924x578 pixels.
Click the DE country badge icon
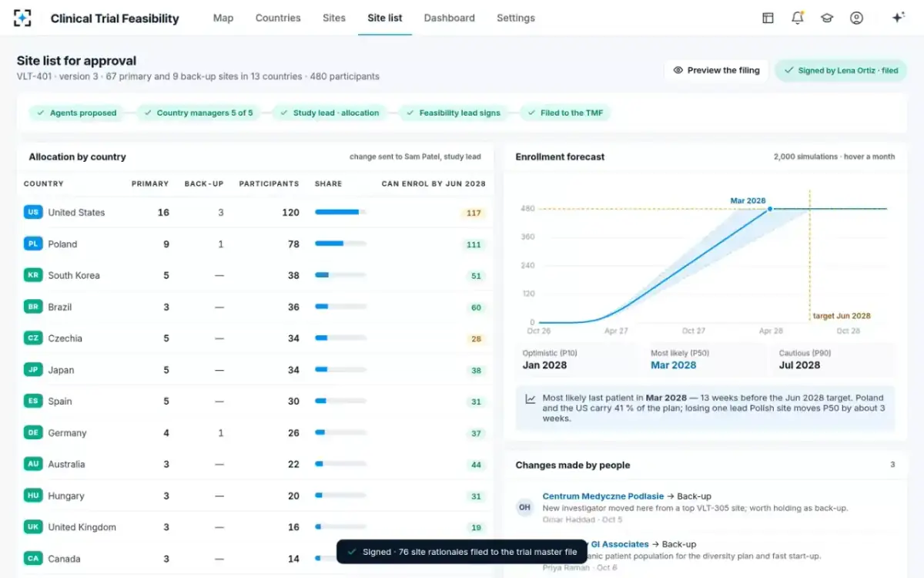point(33,432)
